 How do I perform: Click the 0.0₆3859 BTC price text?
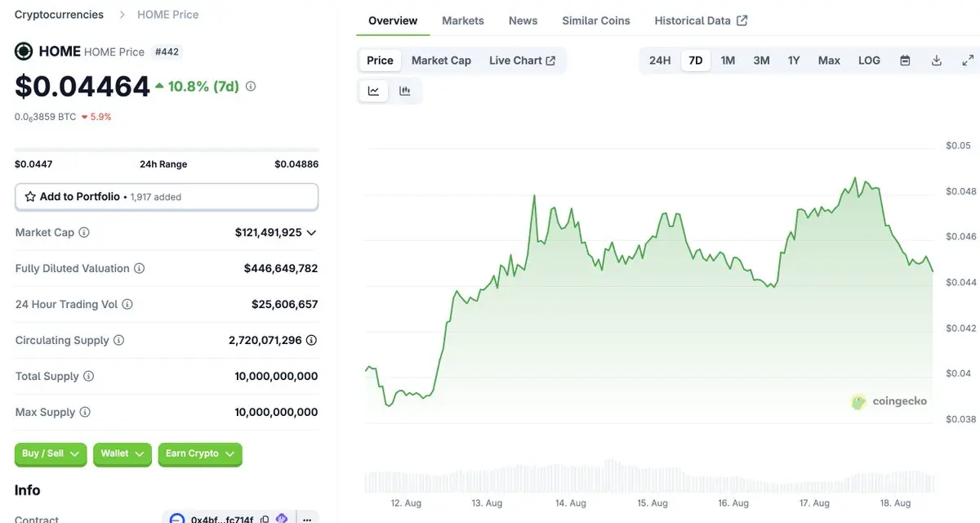(x=46, y=117)
